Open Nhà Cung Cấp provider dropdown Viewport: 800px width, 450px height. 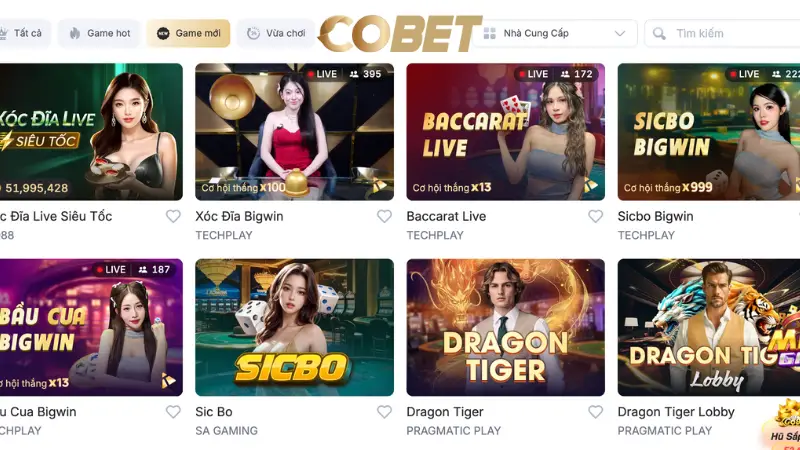pos(555,34)
